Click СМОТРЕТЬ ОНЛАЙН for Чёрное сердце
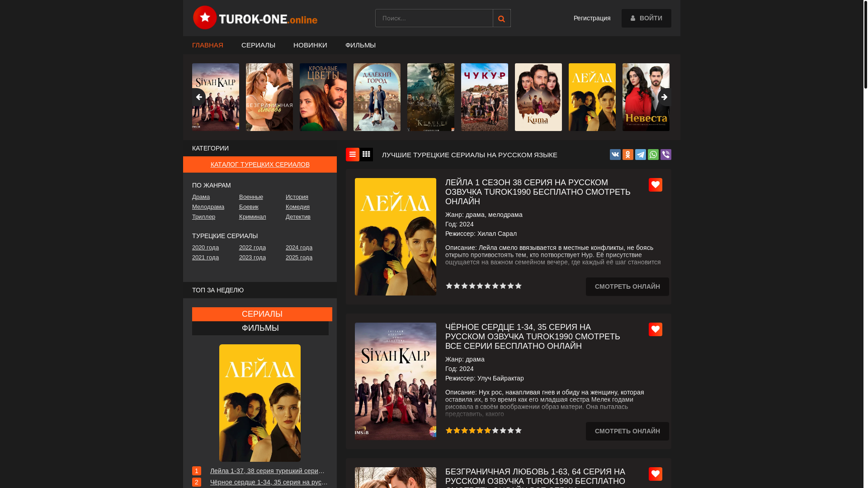Viewport: 868px width, 488px height. [627, 431]
